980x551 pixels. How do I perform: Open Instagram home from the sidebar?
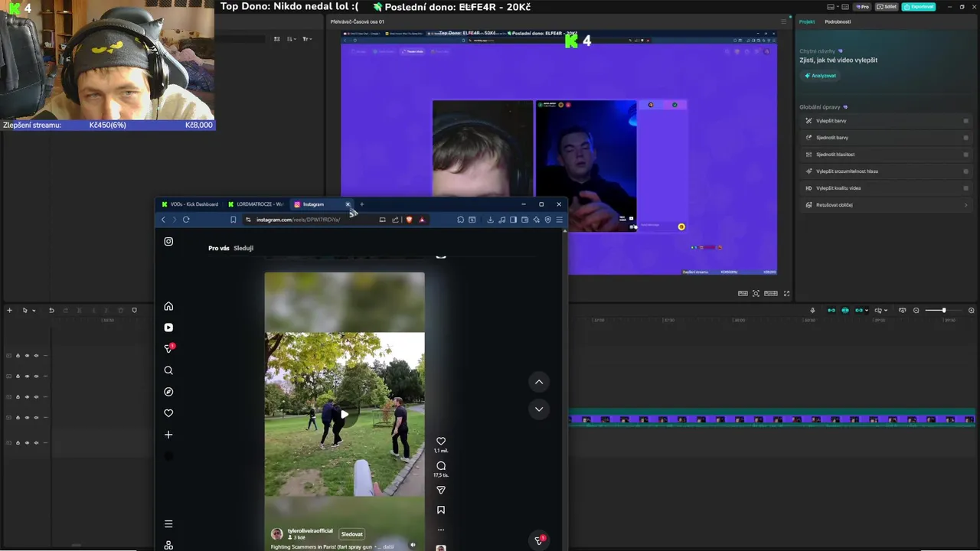point(168,306)
